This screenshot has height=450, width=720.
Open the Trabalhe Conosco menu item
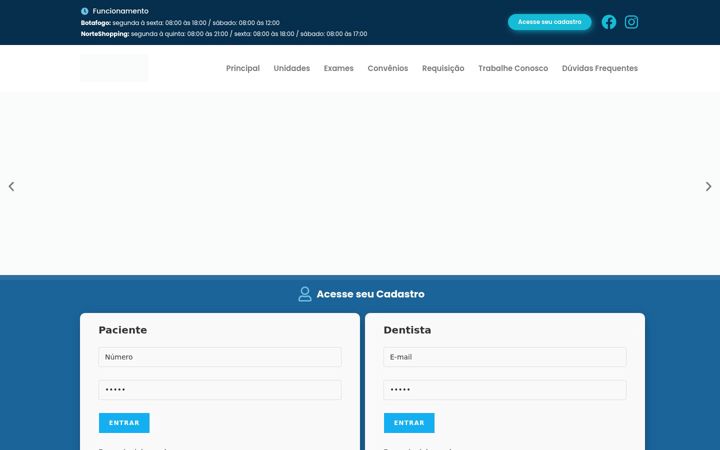tap(513, 68)
